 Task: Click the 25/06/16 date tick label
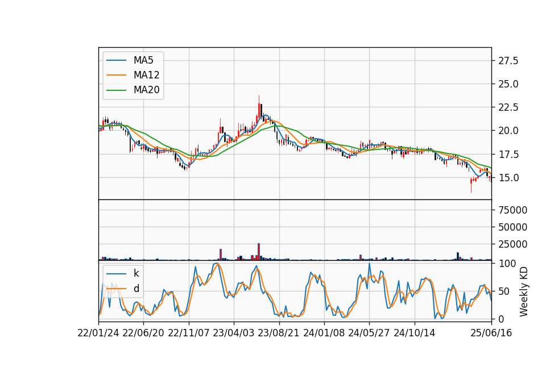pyautogui.click(x=491, y=333)
